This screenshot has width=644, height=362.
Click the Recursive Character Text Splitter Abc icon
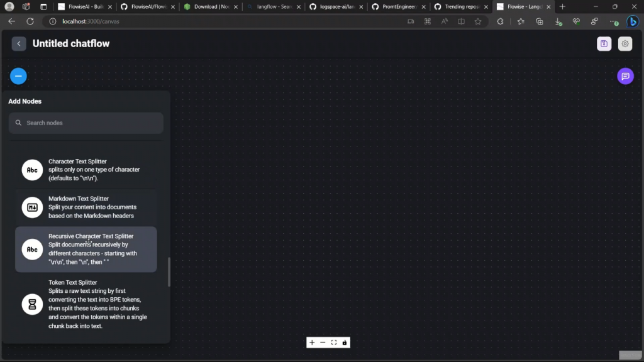coord(32,249)
